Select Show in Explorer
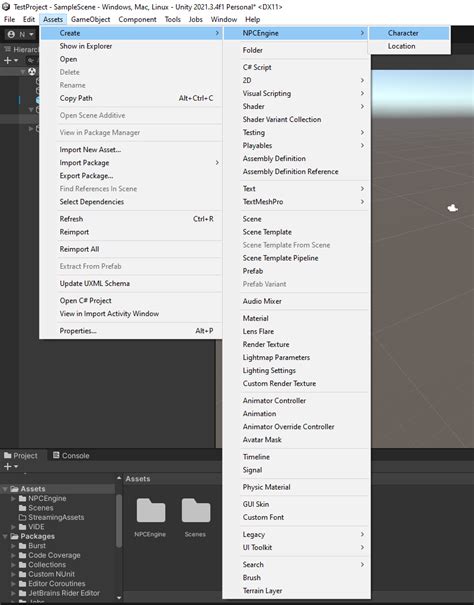Screen dimensions: 474x605 coord(131,46)
